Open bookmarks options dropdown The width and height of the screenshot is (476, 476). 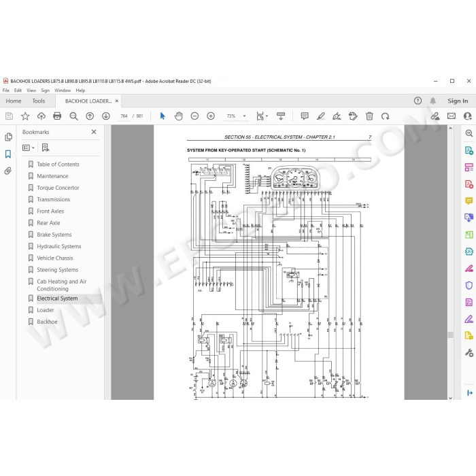pos(29,148)
